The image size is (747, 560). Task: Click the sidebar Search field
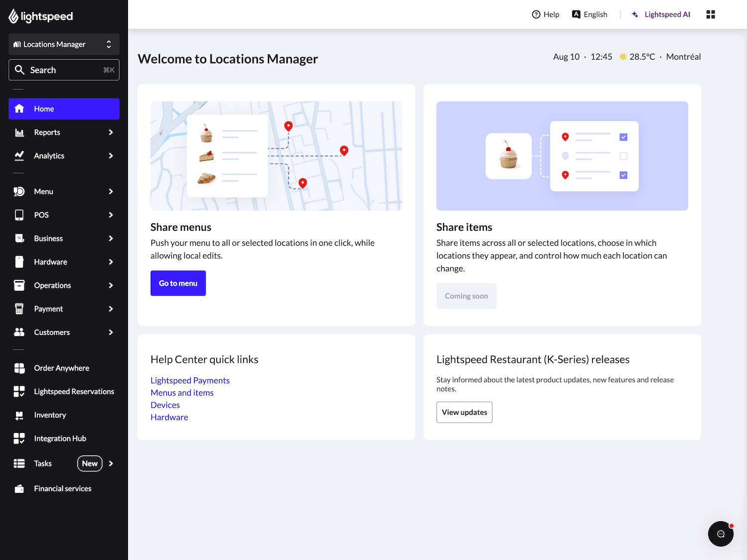pyautogui.click(x=64, y=70)
